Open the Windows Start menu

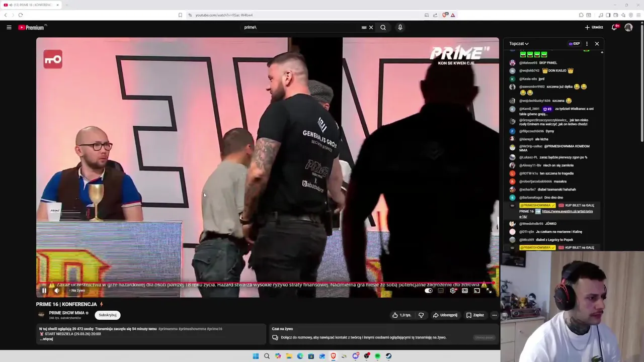click(256, 356)
